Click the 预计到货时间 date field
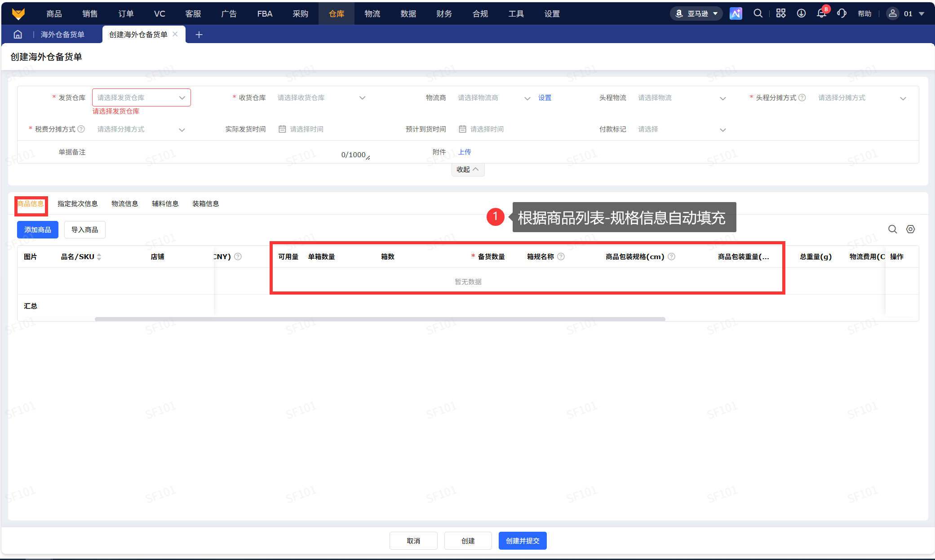 502,129
